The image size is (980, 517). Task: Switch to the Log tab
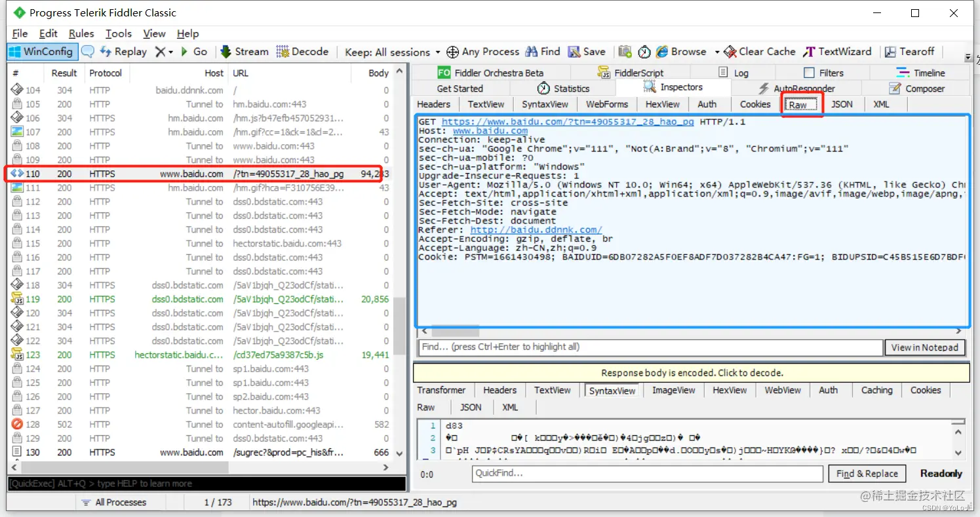coord(734,73)
